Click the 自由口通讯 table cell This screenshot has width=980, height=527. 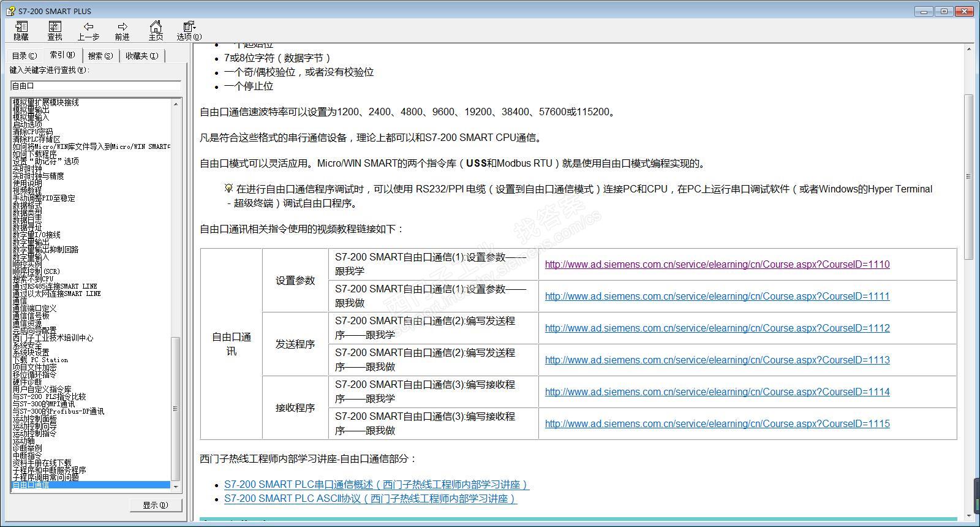232,344
